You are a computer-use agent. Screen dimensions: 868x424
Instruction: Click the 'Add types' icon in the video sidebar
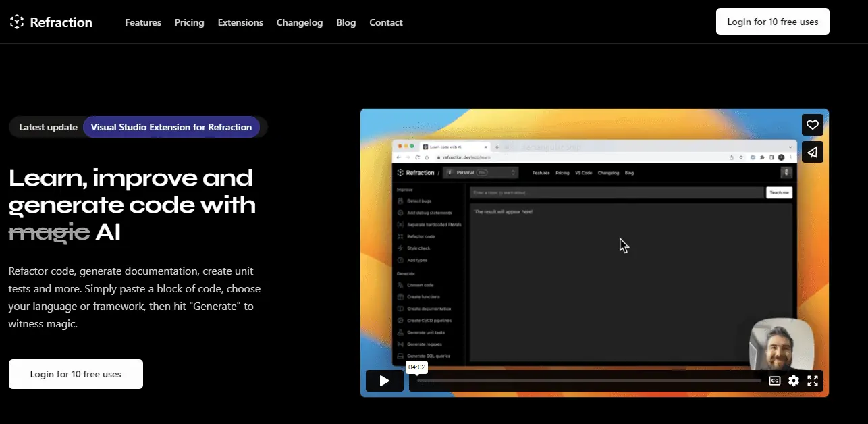[x=400, y=260]
